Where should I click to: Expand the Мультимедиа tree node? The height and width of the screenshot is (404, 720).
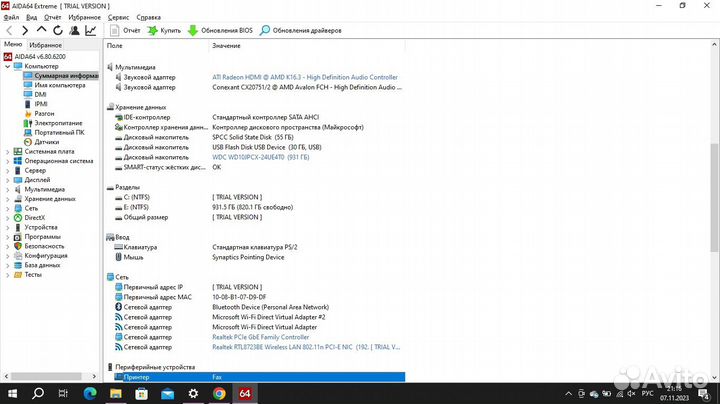click(x=7, y=190)
